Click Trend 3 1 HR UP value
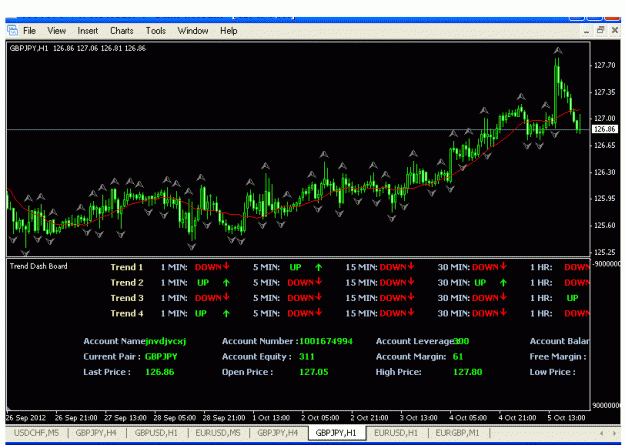 pos(572,298)
